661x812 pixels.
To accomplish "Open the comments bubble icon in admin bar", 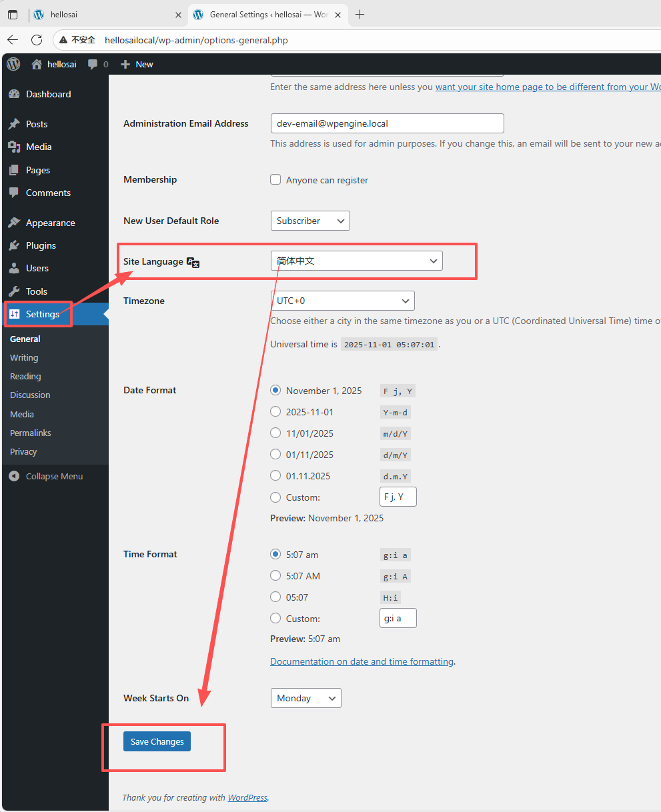I will [x=93, y=64].
